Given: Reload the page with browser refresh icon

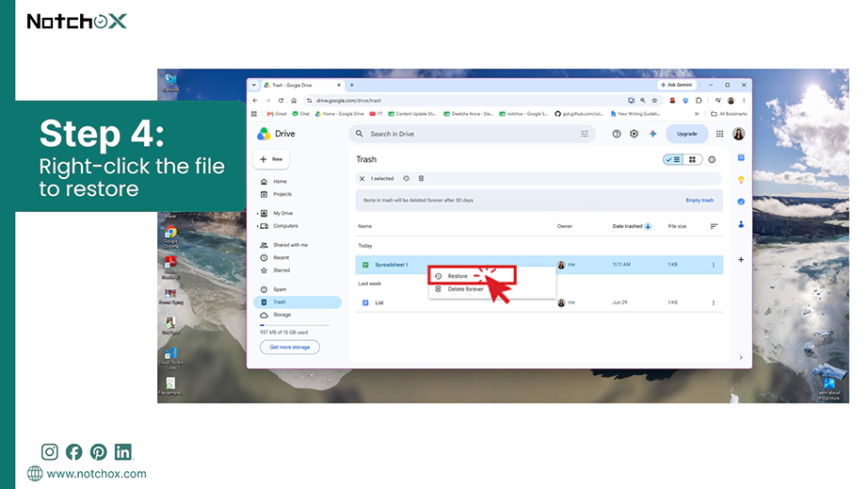Looking at the screenshot, I should coord(281,100).
